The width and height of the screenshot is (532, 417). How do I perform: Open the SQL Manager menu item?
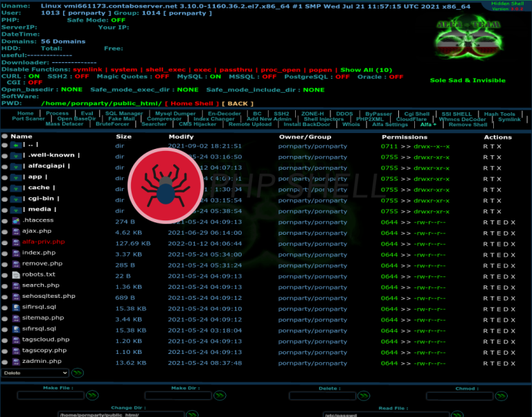pyautogui.click(x=124, y=114)
